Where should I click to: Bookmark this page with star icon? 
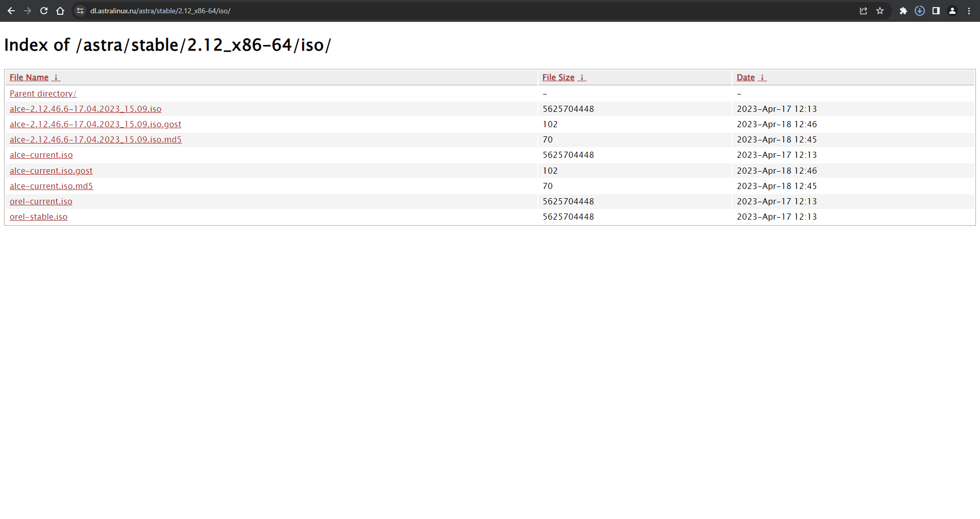880,11
